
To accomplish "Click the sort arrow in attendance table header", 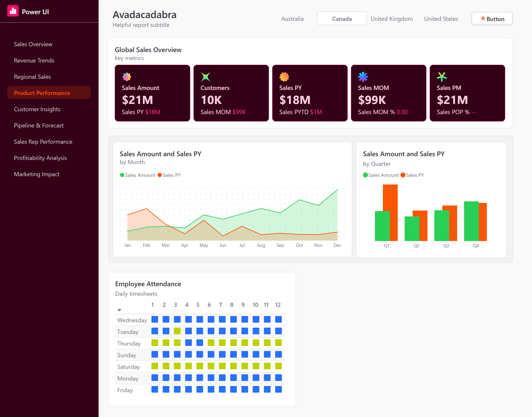I will [x=119, y=310].
